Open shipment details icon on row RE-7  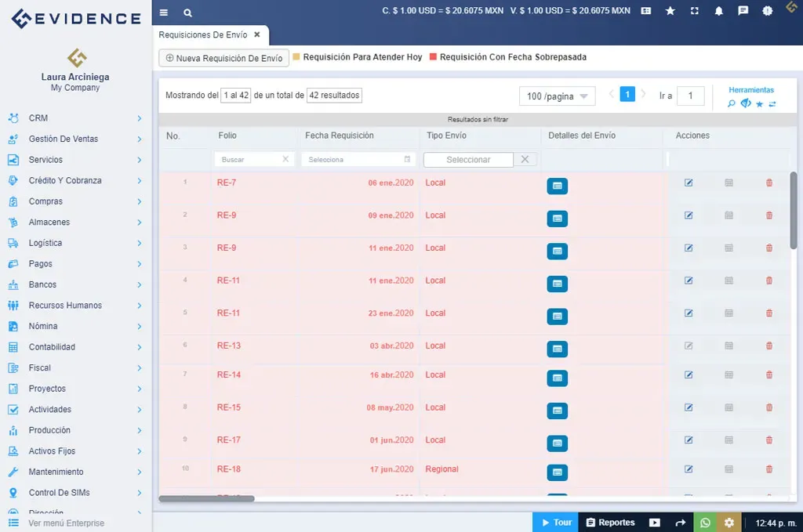click(558, 186)
